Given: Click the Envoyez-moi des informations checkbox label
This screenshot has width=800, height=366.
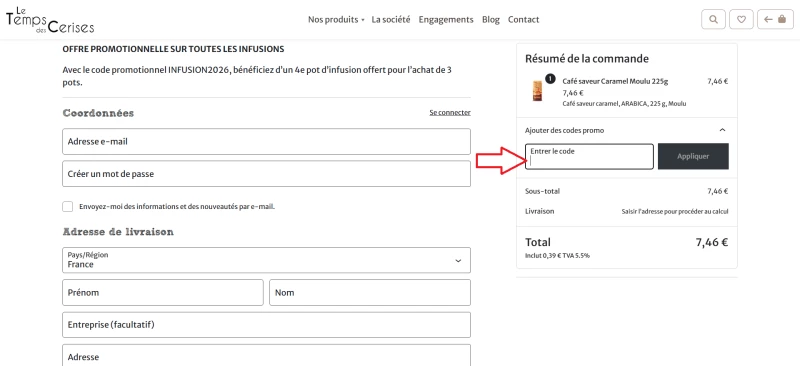Looking at the screenshot, I should pyautogui.click(x=177, y=207).
